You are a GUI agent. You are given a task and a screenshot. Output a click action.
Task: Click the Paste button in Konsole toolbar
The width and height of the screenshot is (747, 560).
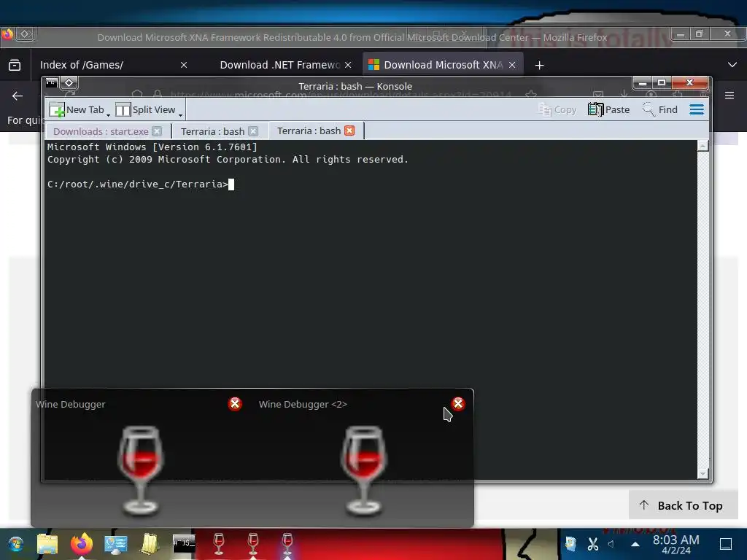click(608, 109)
